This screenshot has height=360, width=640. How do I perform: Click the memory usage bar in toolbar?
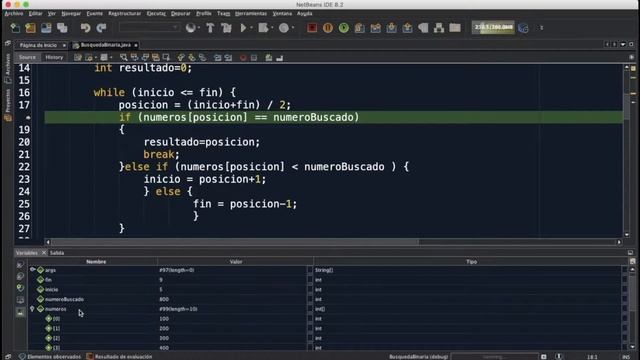[x=493, y=27]
